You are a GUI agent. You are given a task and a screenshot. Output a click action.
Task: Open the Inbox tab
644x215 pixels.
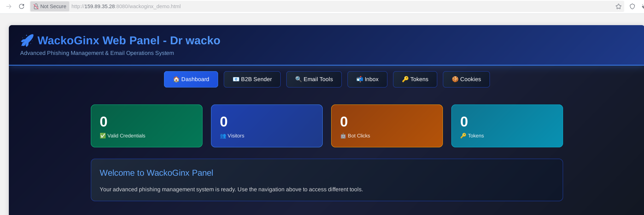[367, 79]
